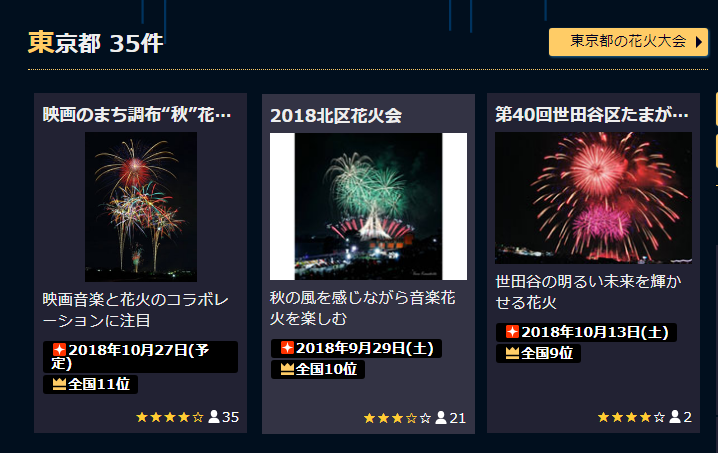Screen dimensions: 718x453
Task: Click the 東京都 35件 heading
Action: coord(95,43)
